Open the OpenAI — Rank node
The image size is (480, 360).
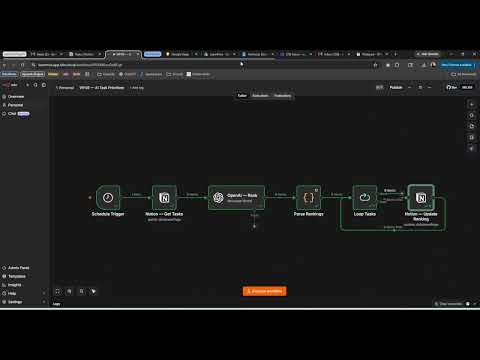click(x=236, y=197)
